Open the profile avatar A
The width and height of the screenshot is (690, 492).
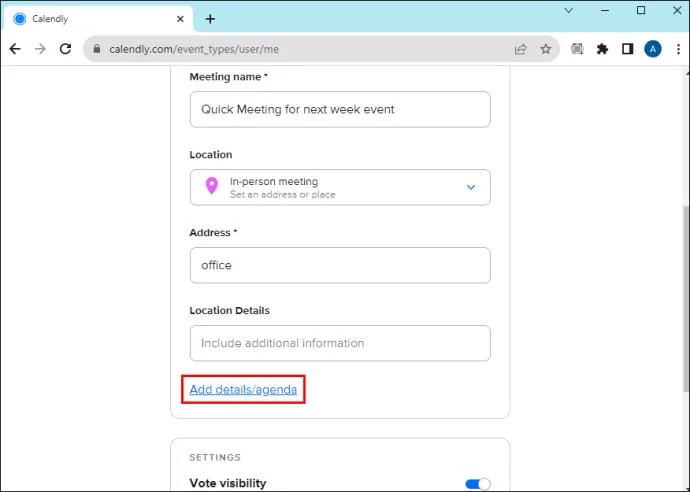[653, 49]
